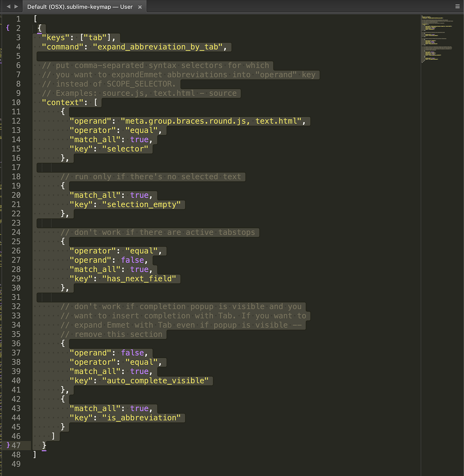Click the true value on line 14

[139, 139]
